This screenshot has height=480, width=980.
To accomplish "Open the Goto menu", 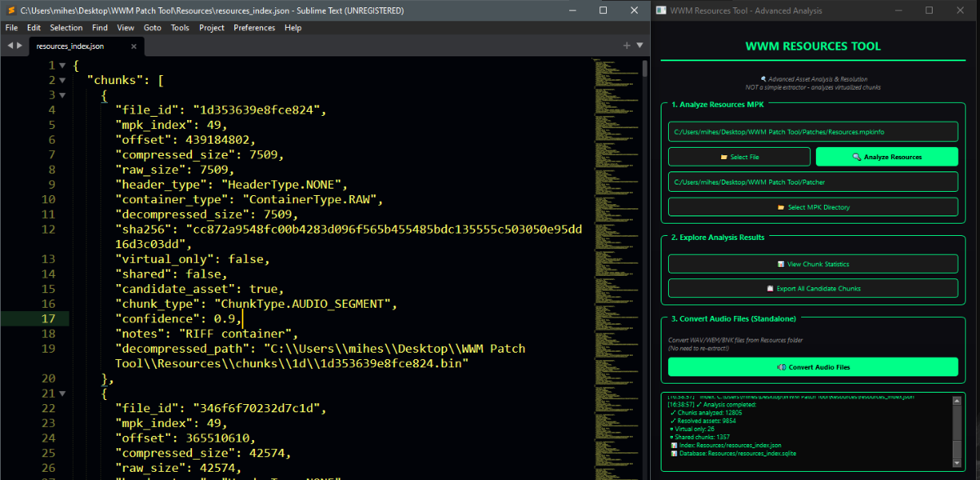I will [x=152, y=28].
